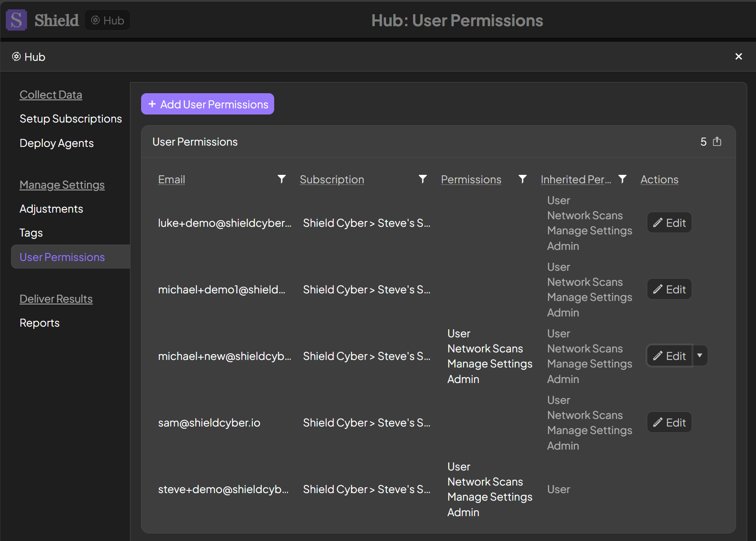Edit permissions for sam@shieldcyber.io
Viewport: 756px width, 541px height.
[x=669, y=423]
